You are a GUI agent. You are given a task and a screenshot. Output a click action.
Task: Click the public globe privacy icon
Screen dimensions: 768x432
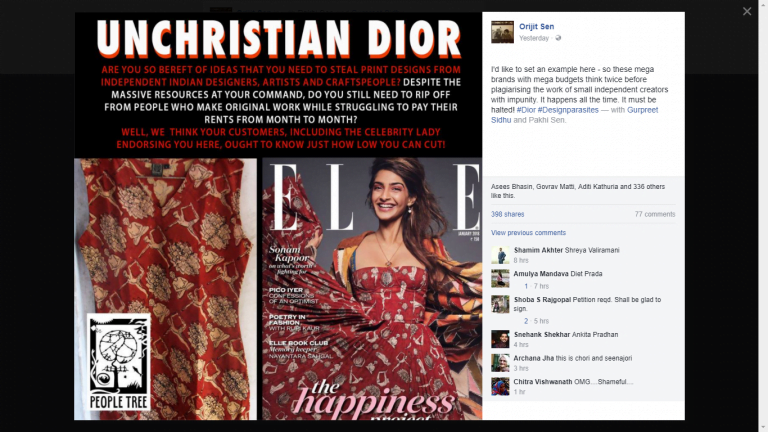(x=558, y=38)
